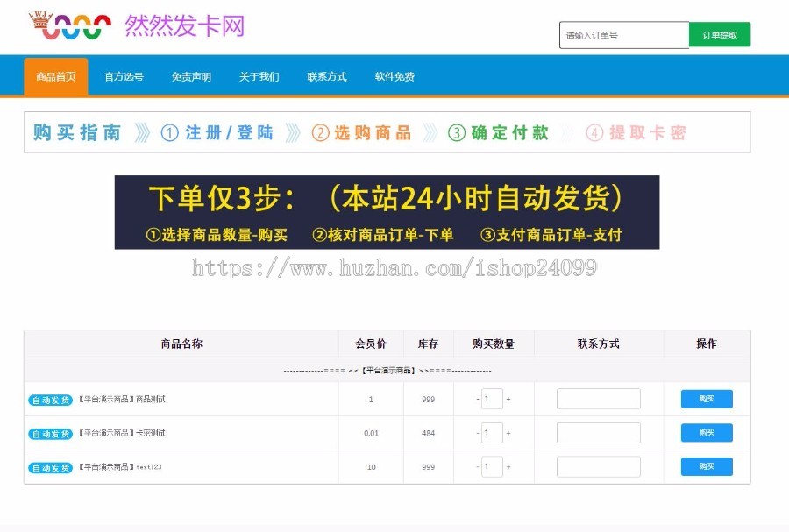
Task: Decrease quantity for 卡密测试 with minus
Action: [x=478, y=432]
